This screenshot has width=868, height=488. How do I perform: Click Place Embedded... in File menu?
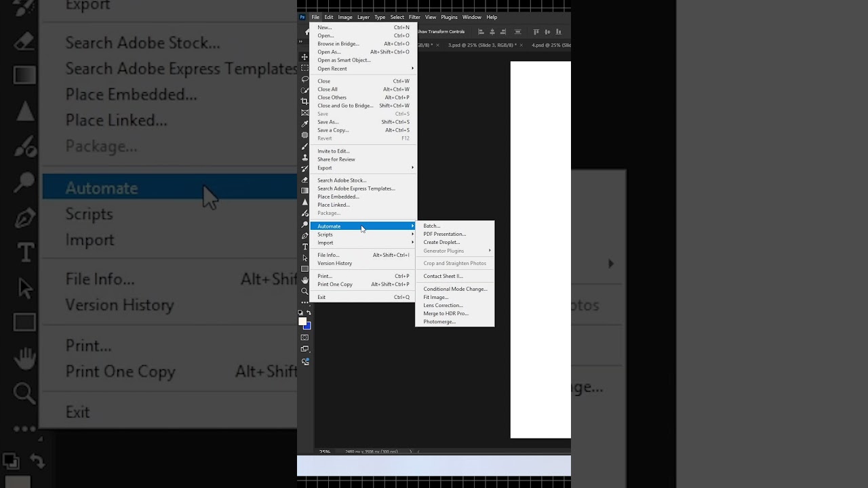363,197
